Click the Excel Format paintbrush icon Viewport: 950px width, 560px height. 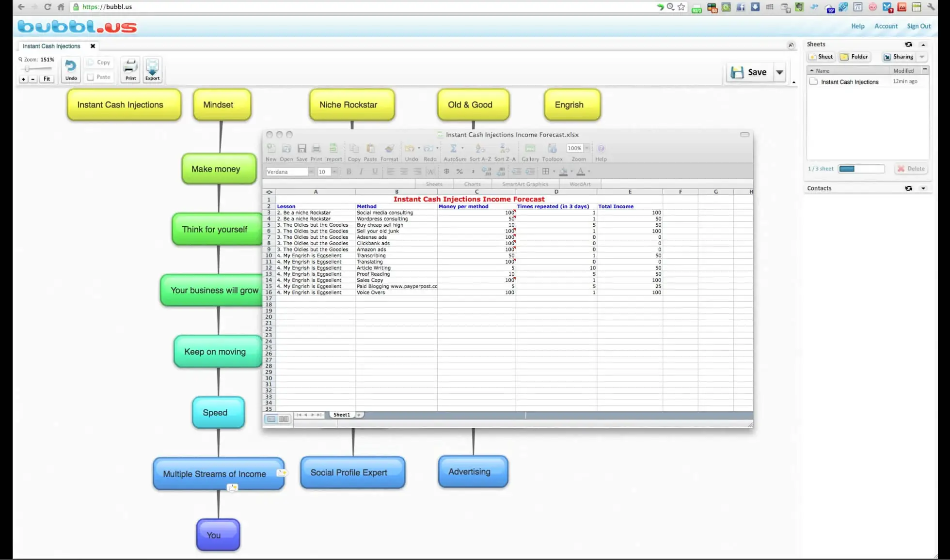389,148
